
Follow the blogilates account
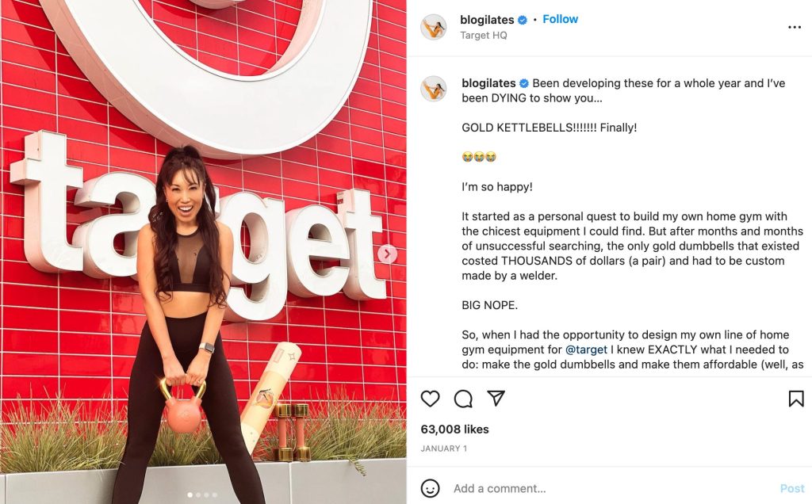point(560,19)
